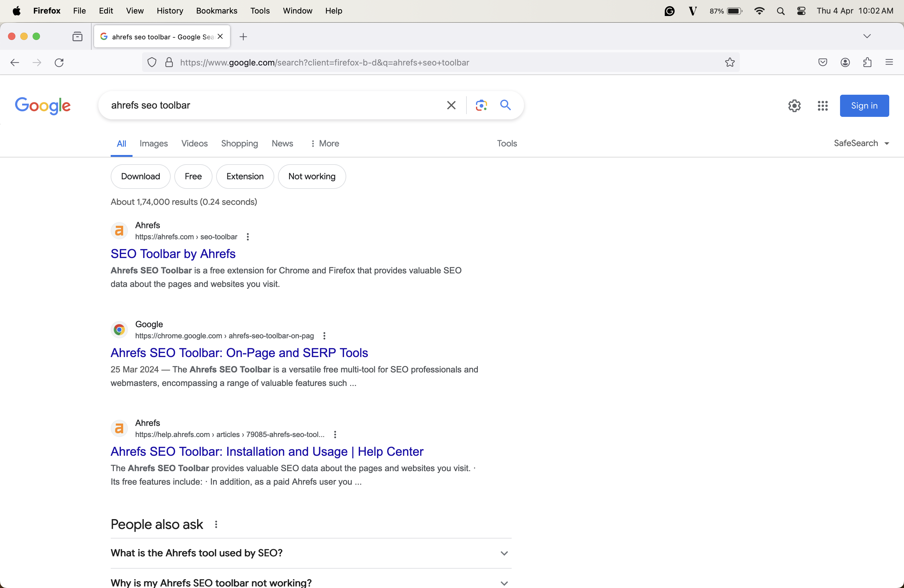
Task: Switch to the Images results tab
Action: pos(153,144)
